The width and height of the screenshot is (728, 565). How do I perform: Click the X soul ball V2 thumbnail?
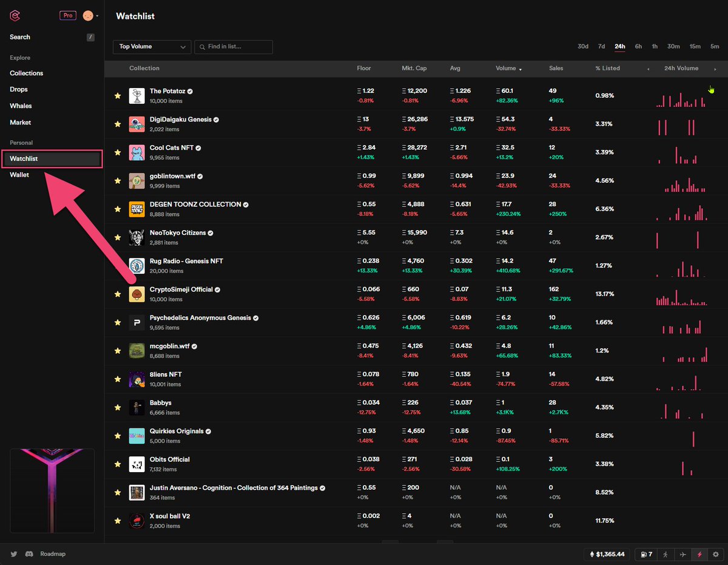click(x=136, y=521)
